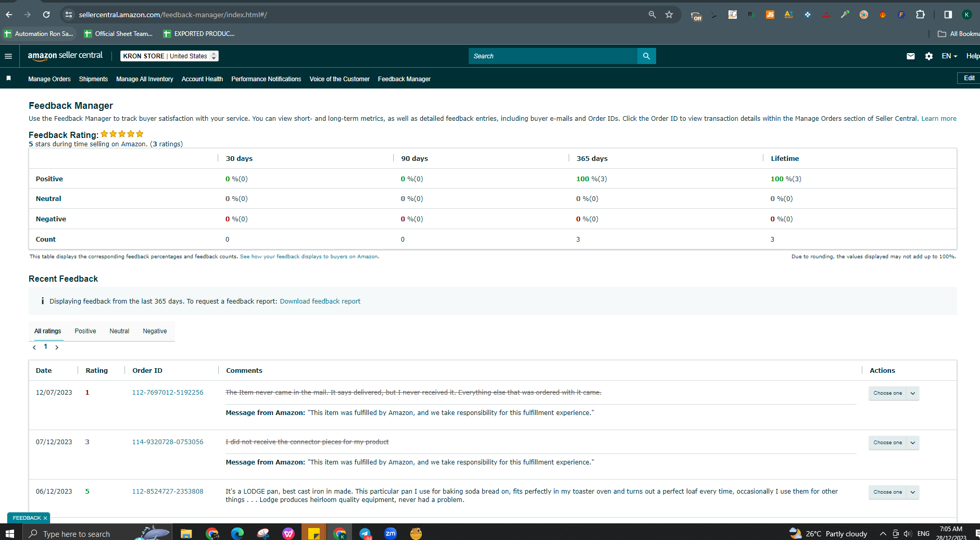The image size is (980, 540).
Task: Open the browser Extensions puzzle icon
Action: coord(920,15)
